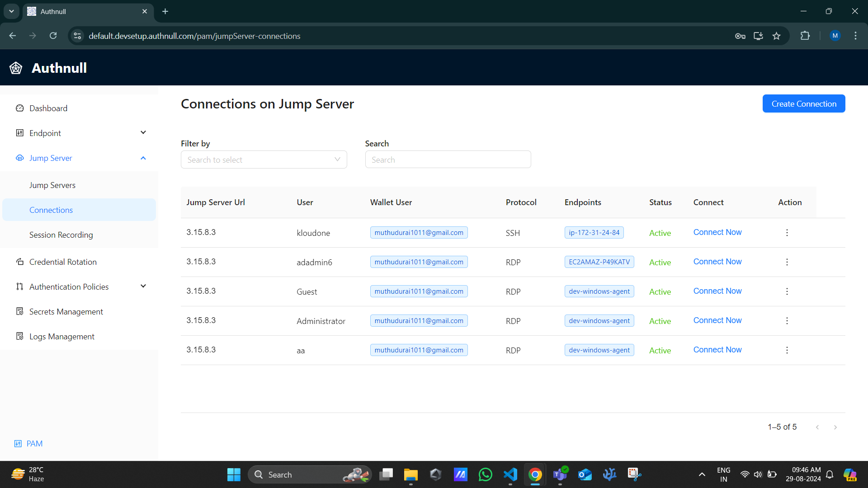This screenshot has width=868, height=488.
Task: Click the Create Connection button
Action: [x=803, y=104]
